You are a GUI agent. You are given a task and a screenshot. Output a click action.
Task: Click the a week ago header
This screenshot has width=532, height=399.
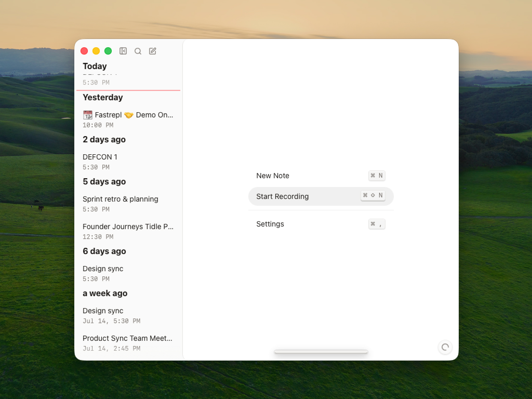[105, 293]
